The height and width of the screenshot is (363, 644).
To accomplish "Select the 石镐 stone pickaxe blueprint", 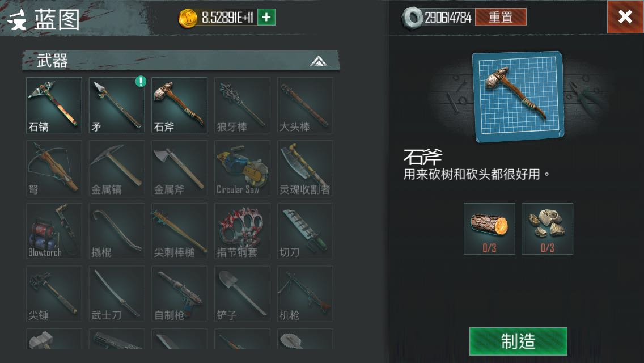I will (x=54, y=105).
